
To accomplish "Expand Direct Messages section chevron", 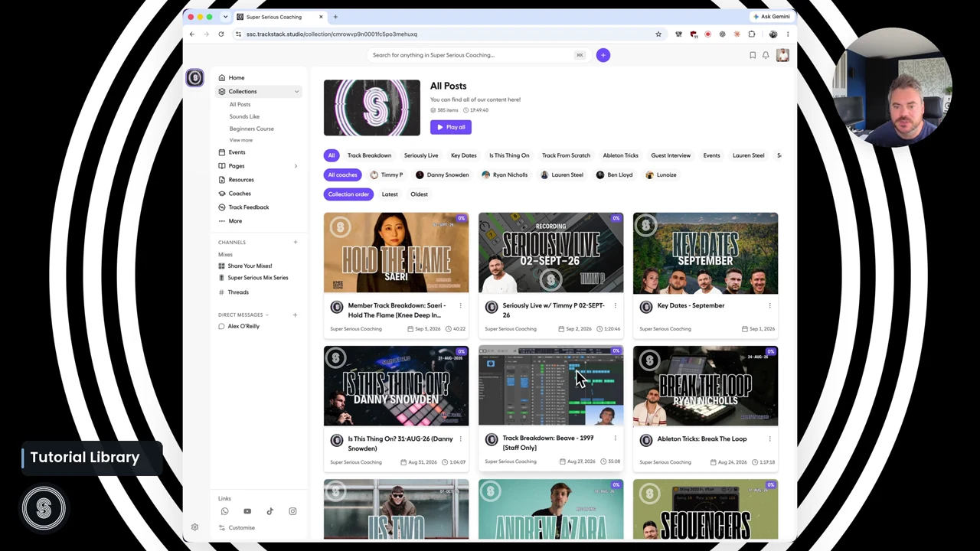I will 267,315.
